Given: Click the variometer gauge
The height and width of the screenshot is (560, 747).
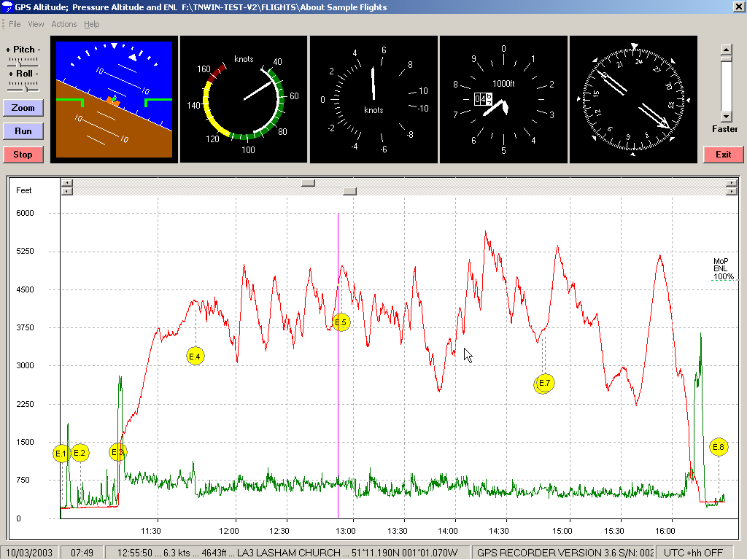Looking at the screenshot, I should coord(373,99).
